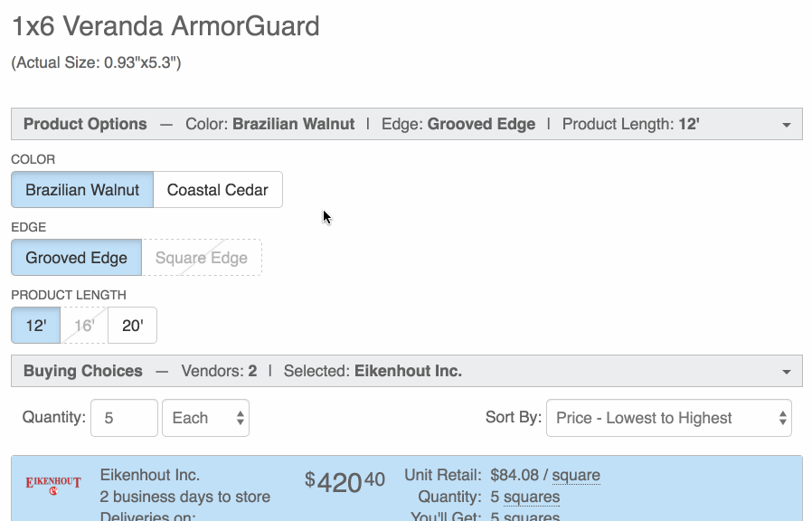Open the Each unit dropdown
Image resolution: width=812 pixels, height=521 pixels.
click(205, 418)
